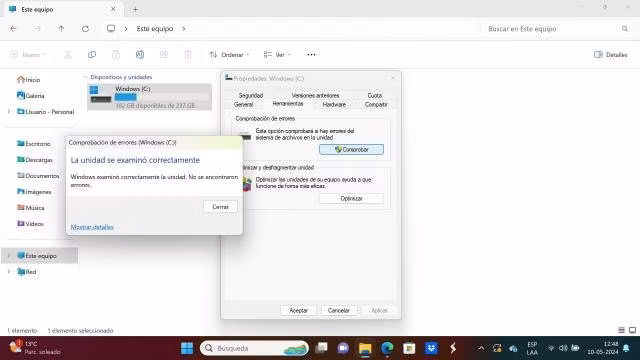Click Cancelar in Properties dialog
Screen dimensions: 640x360
pos(338,310)
